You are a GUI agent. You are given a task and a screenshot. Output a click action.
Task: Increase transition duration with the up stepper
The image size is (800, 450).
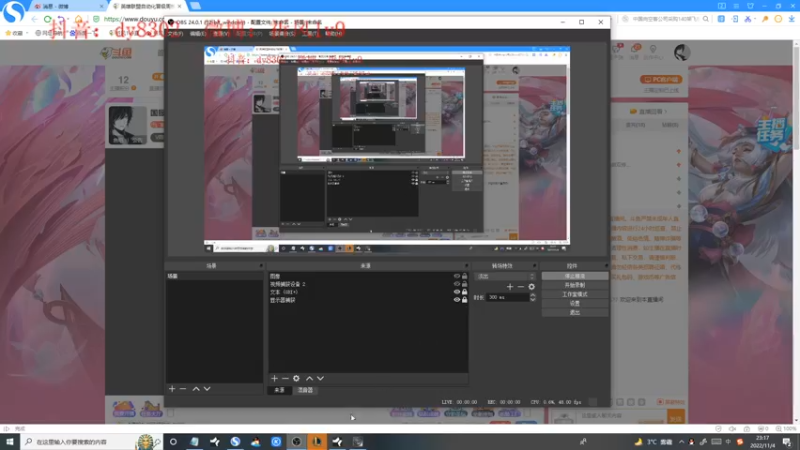coord(533,295)
